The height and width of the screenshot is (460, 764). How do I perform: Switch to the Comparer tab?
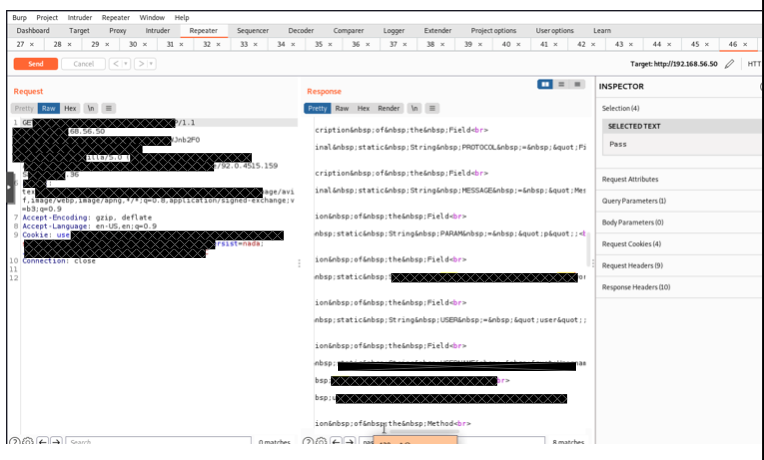pyautogui.click(x=348, y=30)
